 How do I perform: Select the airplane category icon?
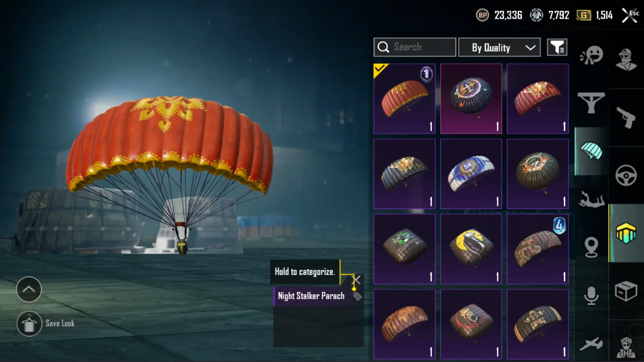(x=591, y=344)
